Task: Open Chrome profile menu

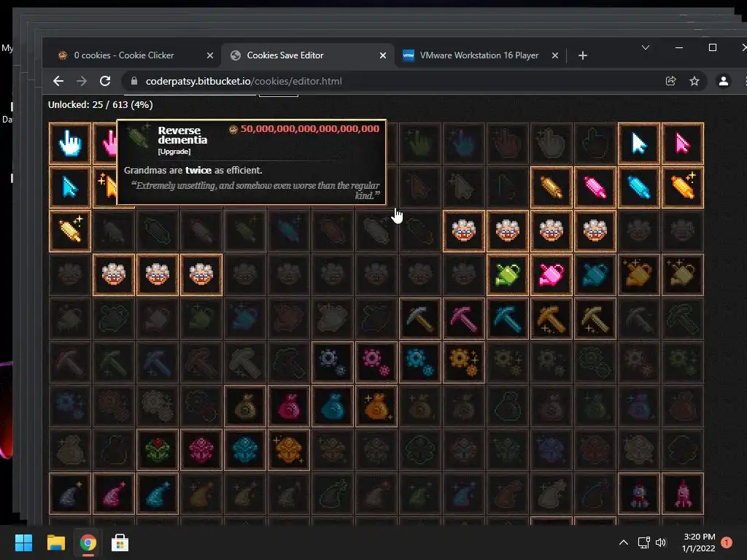Action: (x=723, y=82)
